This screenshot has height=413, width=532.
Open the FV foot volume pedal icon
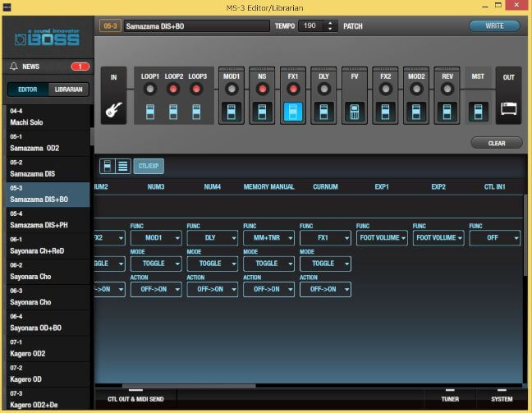coord(355,112)
